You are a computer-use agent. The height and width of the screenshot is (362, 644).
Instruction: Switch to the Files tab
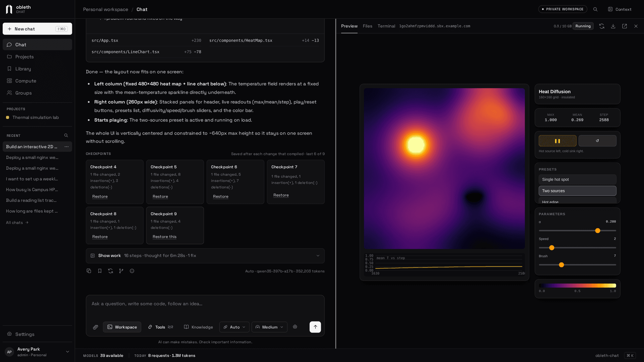(367, 26)
